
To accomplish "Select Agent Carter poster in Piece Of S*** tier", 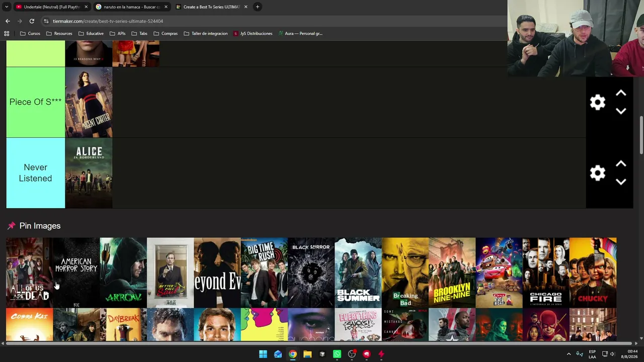I will click(89, 103).
